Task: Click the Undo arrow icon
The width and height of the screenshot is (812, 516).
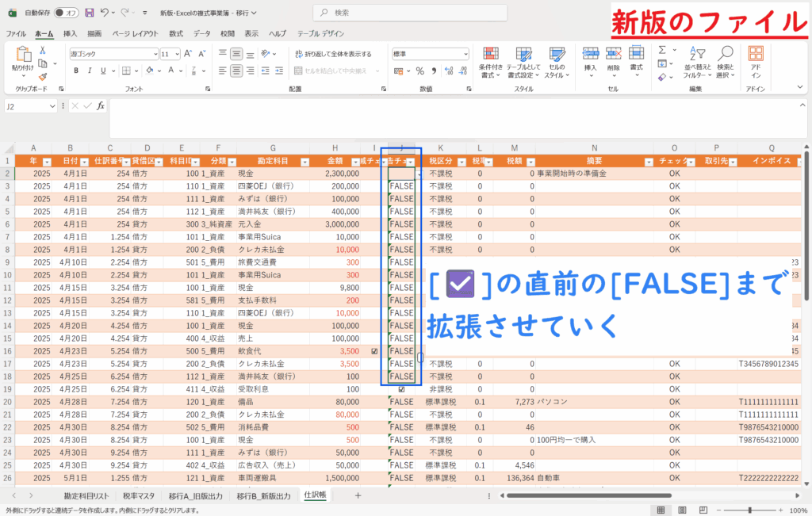Action: point(105,13)
